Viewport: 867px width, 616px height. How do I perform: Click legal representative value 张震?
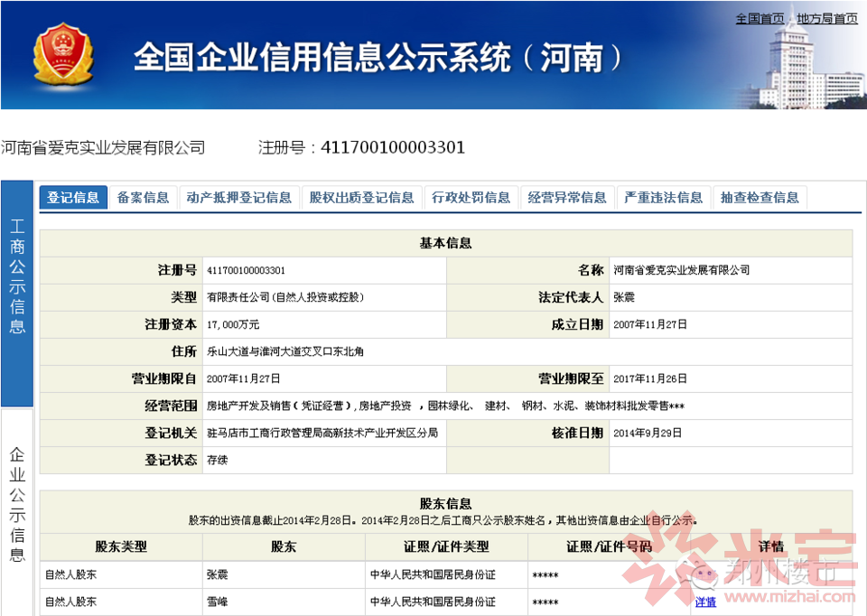click(624, 297)
